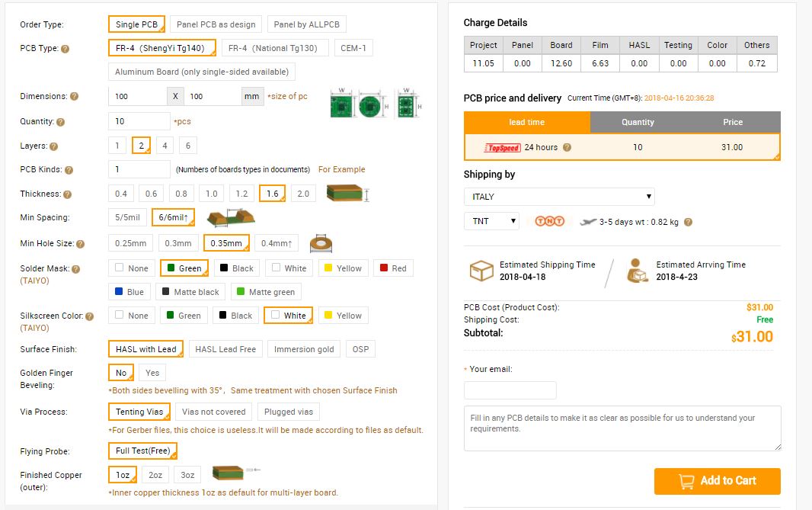Select the TopSpeed 24 hours row

pos(622,147)
